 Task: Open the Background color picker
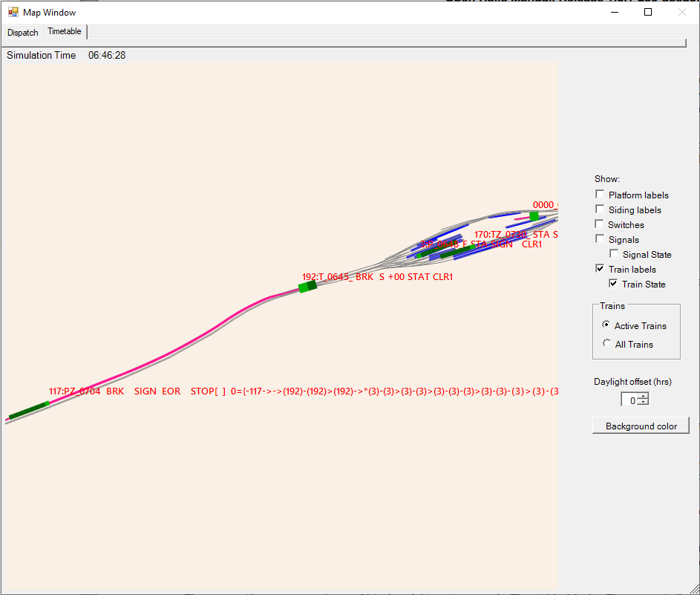[641, 426]
